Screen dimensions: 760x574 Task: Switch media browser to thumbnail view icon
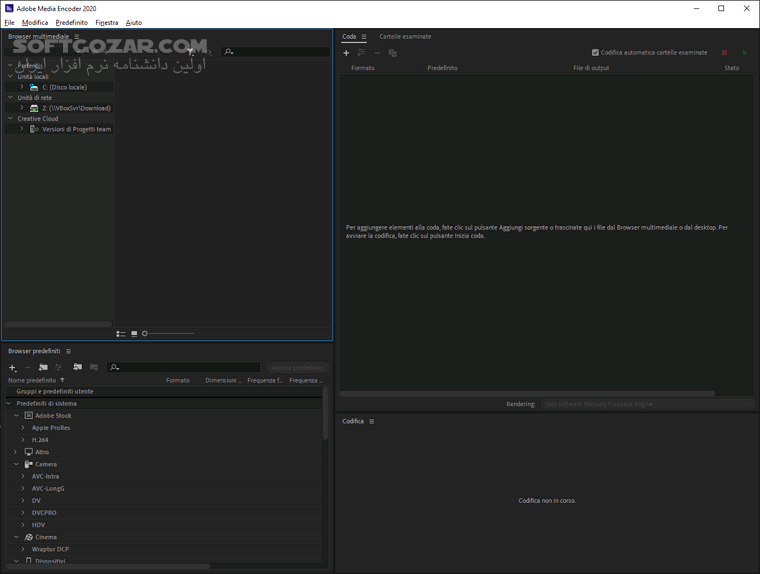click(134, 334)
